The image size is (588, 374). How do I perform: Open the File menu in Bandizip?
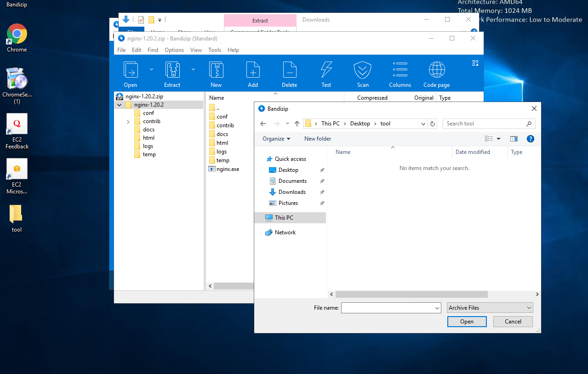tap(121, 50)
